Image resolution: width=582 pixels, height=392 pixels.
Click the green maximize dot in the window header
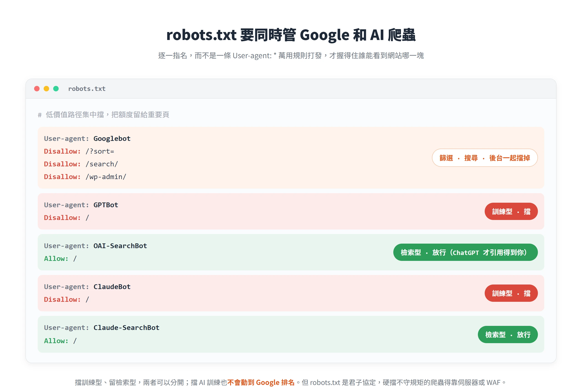[56, 89]
